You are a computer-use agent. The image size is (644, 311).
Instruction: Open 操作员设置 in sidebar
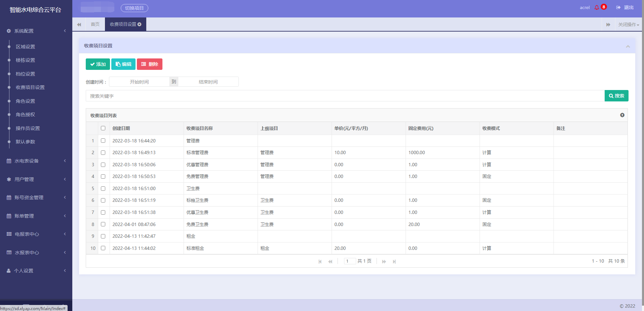pos(28,128)
